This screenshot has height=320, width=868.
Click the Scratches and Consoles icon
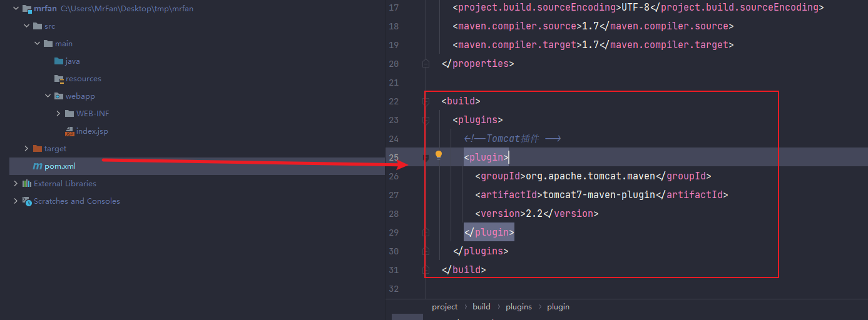pos(27,201)
